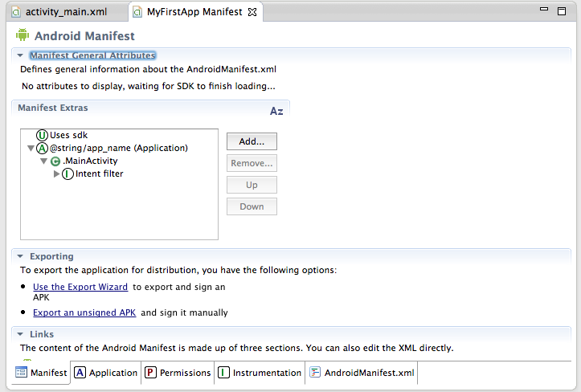Click the Uses sdk 'U' icon
581x392 pixels.
coord(43,135)
